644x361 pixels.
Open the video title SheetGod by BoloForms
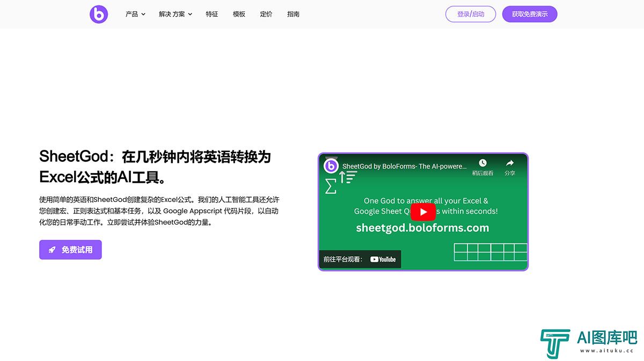404,167
